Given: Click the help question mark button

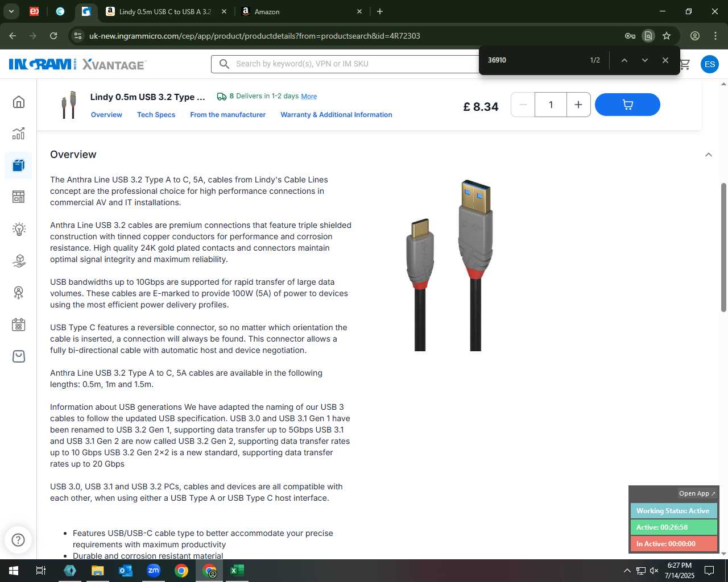Looking at the screenshot, I should tap(18, 540).
